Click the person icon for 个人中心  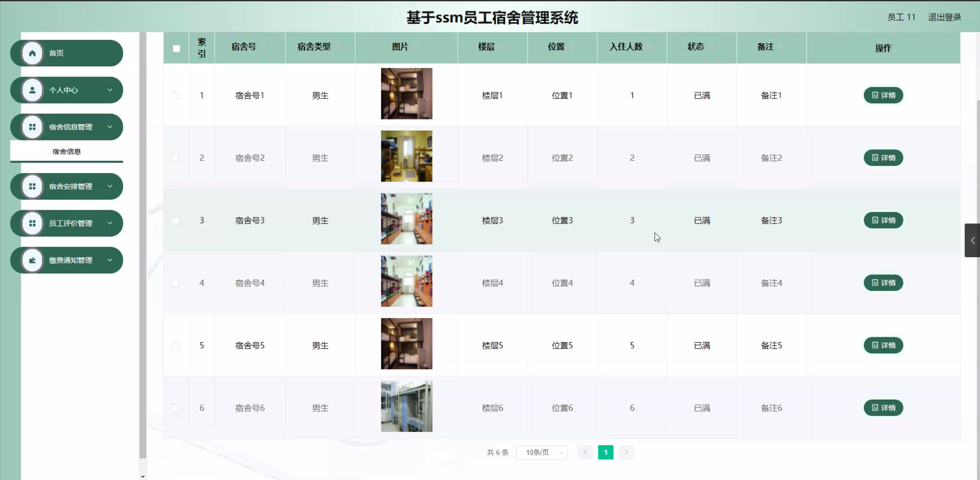pyautogui.click(x=32, y=90)
